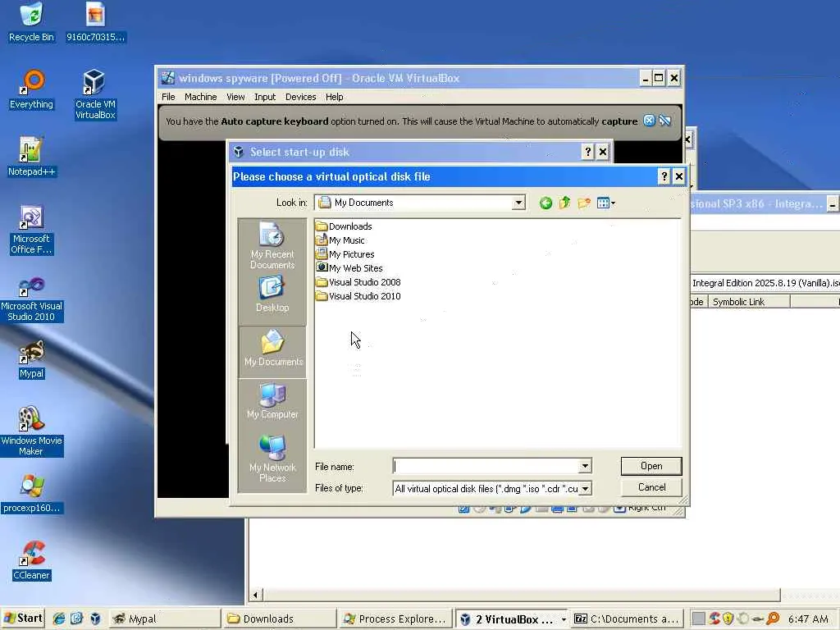Select the Visual Studio 2008 folder
The image size is (840, 630).
358,282
